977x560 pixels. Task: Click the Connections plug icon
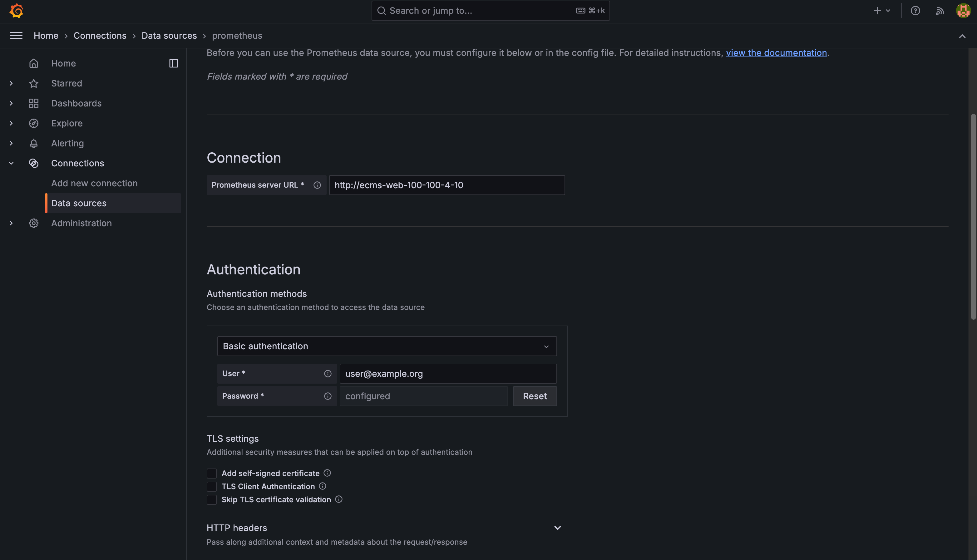[34, 164]
